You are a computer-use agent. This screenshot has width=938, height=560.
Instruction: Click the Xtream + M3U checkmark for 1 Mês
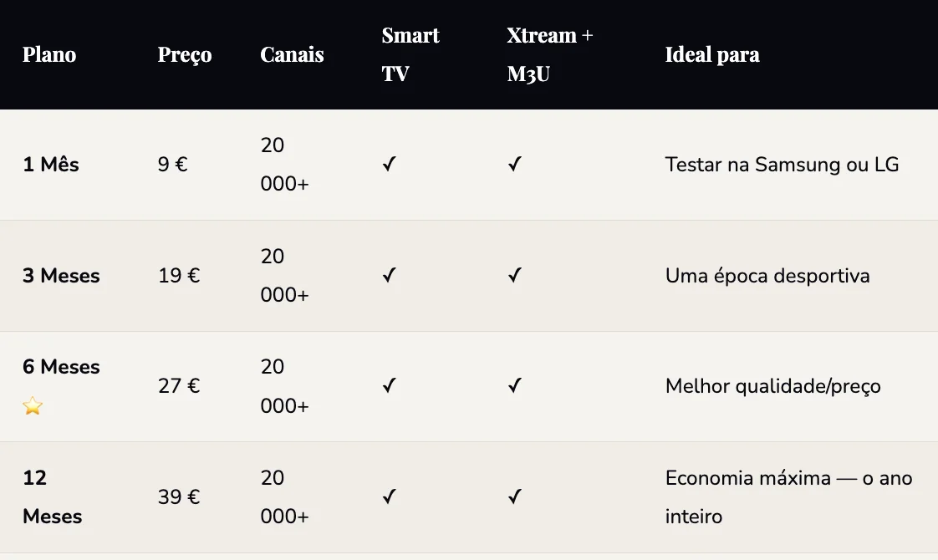(x=514, y=165)
